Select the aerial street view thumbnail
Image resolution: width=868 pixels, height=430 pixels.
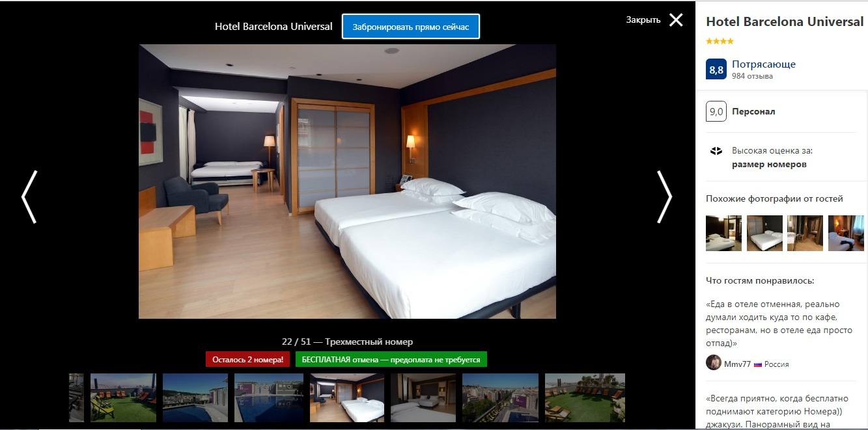click(x=500, y=397)
